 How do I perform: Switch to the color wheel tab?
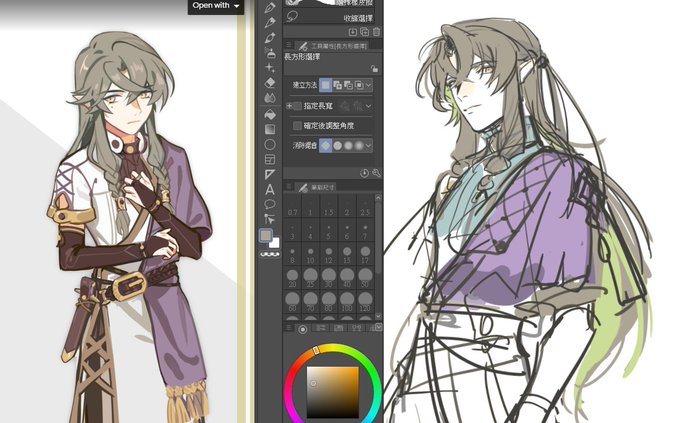303,329
